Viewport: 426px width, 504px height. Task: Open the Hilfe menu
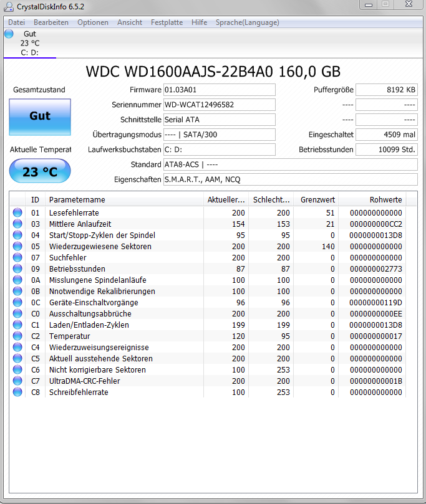click(x=199, y=22)
